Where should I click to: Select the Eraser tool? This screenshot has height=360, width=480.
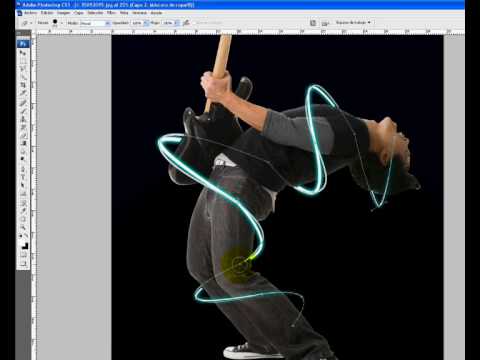(23, 136)
